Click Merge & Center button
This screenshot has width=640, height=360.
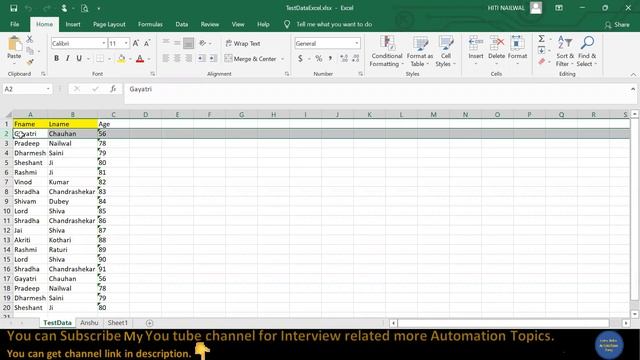click(251, 59)
